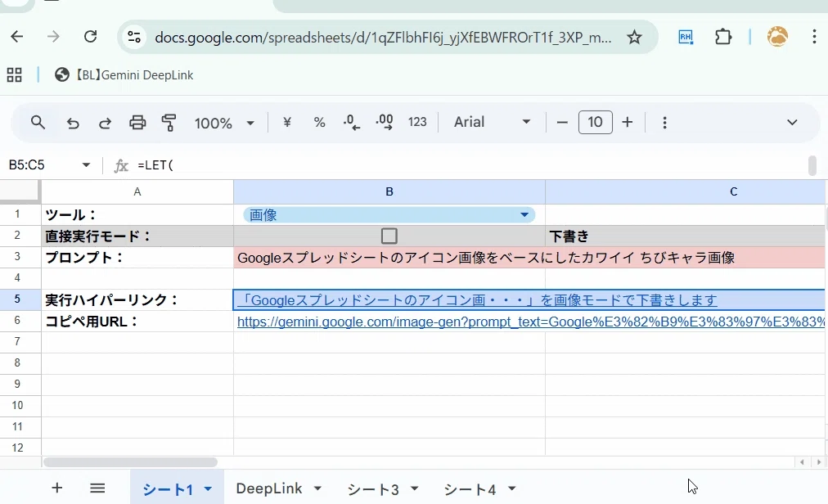The image size is (828, 504).
Task: Open the 【BL】Gemini DeepLink bookmark
Action: tap(124, 75)
